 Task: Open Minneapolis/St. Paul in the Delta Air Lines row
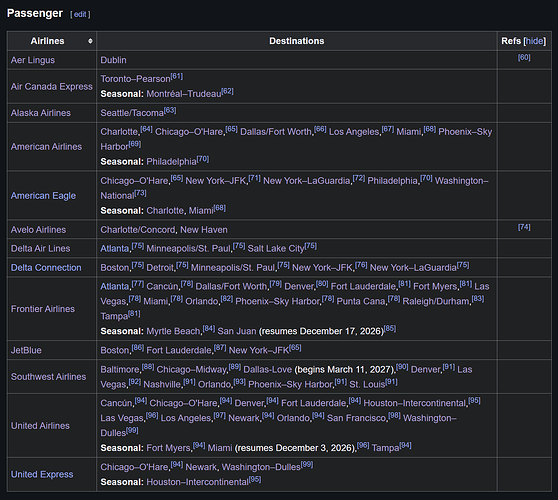click(x=189, y=248)
